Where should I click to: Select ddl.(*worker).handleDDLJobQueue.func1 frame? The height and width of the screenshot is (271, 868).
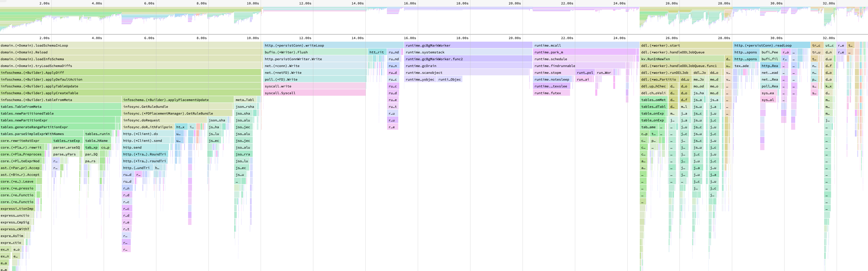[x=682, y=66]
